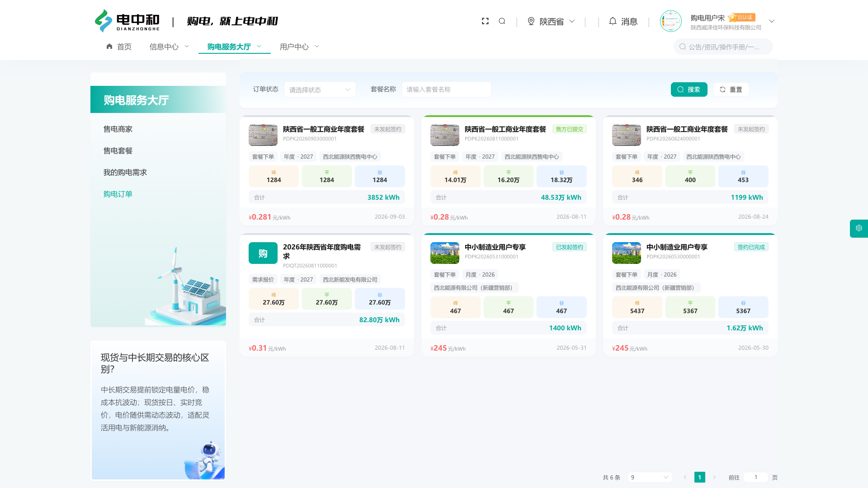Open the floating settings gear on right edge
This screenshot has width=868, height=488.
[x=859, y=228]
